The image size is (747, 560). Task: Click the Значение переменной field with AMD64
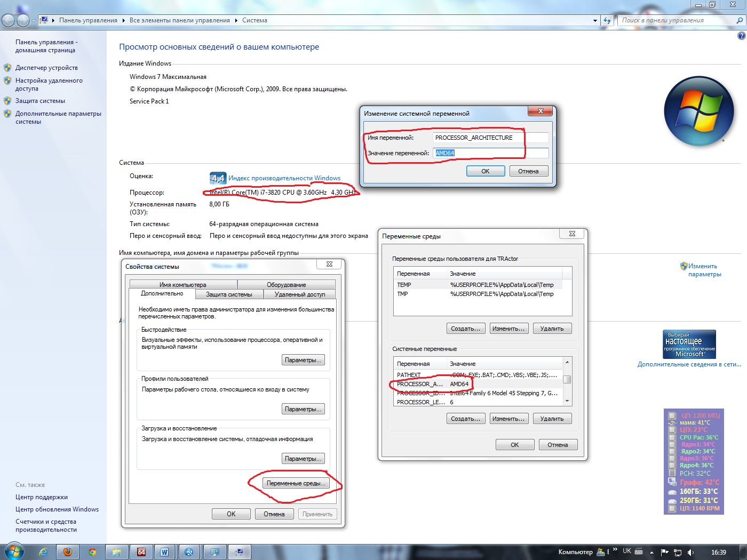pos(491,153)
